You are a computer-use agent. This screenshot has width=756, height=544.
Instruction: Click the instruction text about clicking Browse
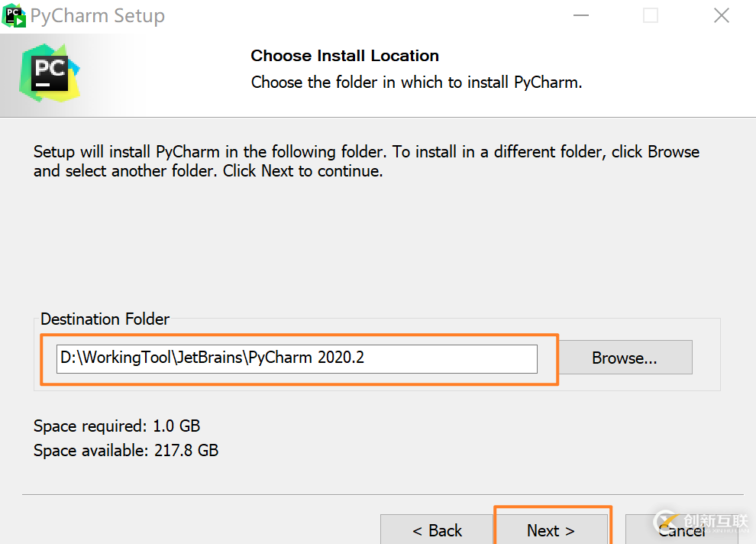[x=366, y=160]
